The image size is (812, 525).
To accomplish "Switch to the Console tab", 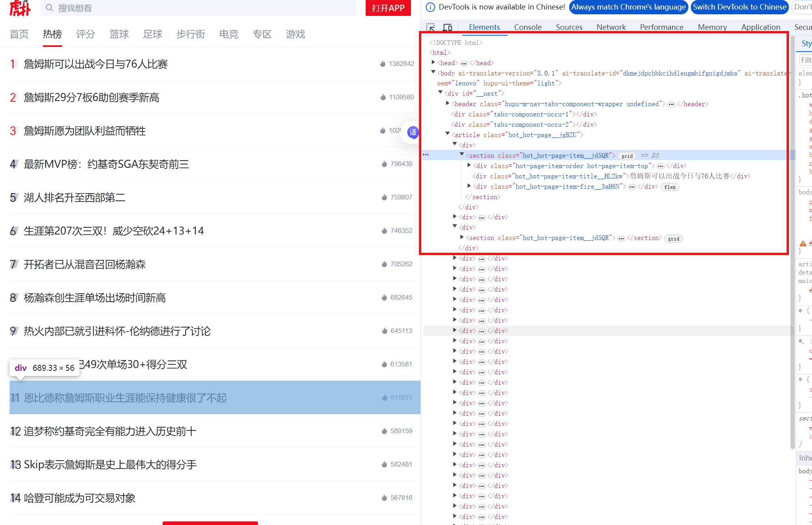I will point(527,27).
